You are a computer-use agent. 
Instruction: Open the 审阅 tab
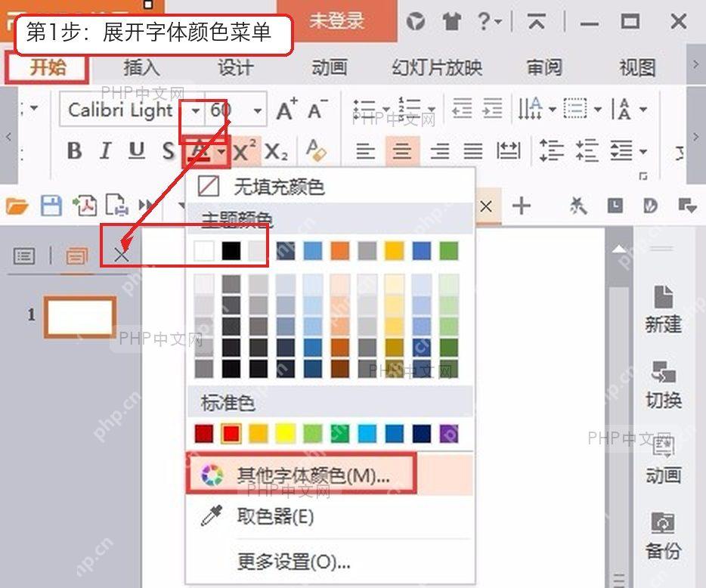[x=544, y=68]
